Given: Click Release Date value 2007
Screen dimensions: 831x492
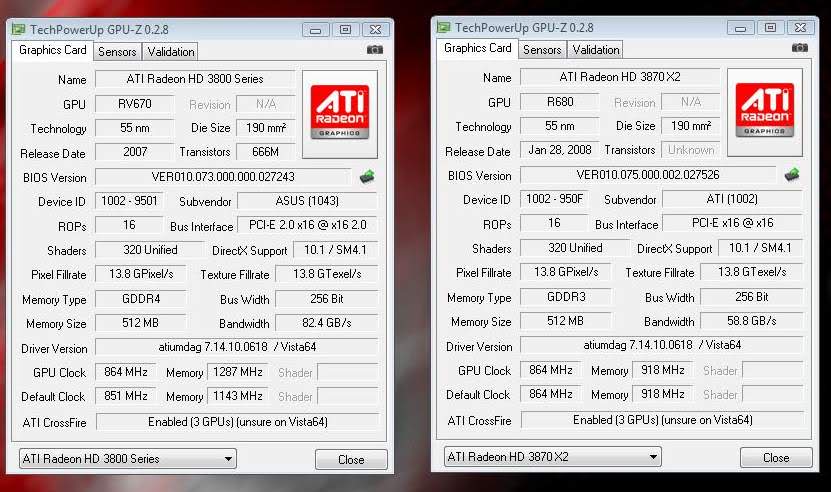Looking at the screenshot, I should point(135,152).
